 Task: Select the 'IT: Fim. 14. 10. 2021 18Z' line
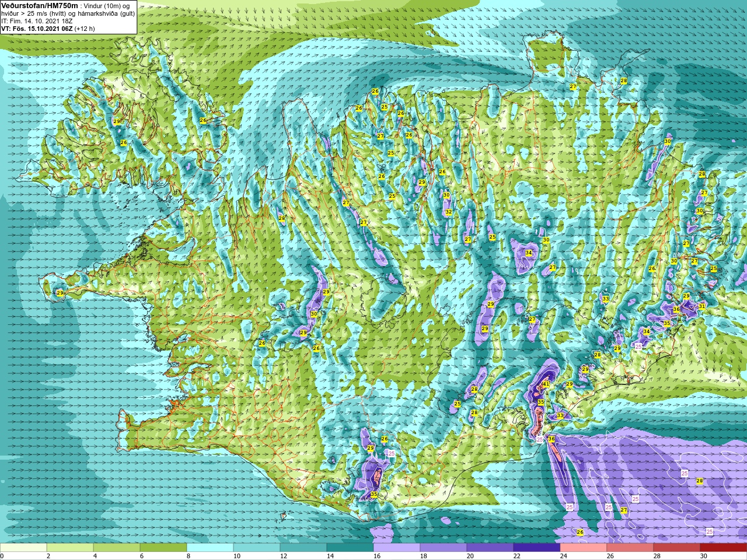37,20
